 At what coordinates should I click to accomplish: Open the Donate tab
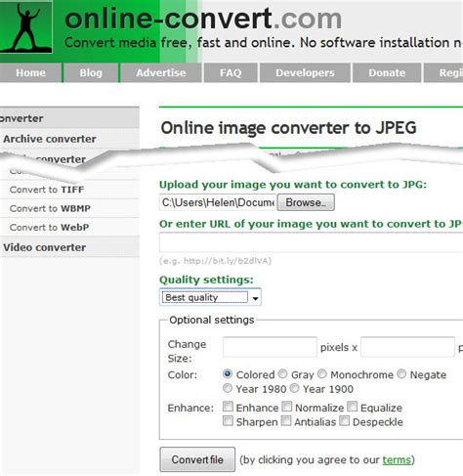coord(387,72)
